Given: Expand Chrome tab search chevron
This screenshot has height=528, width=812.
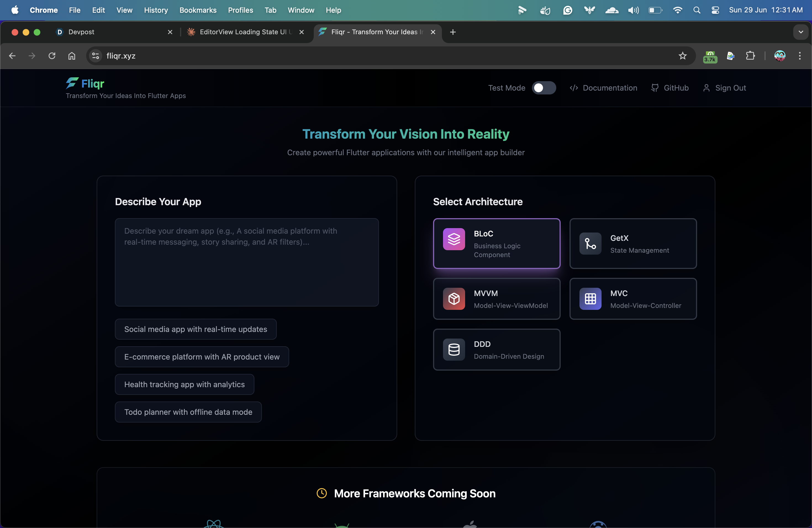Looking at the screenshot, I should point(800,32).
